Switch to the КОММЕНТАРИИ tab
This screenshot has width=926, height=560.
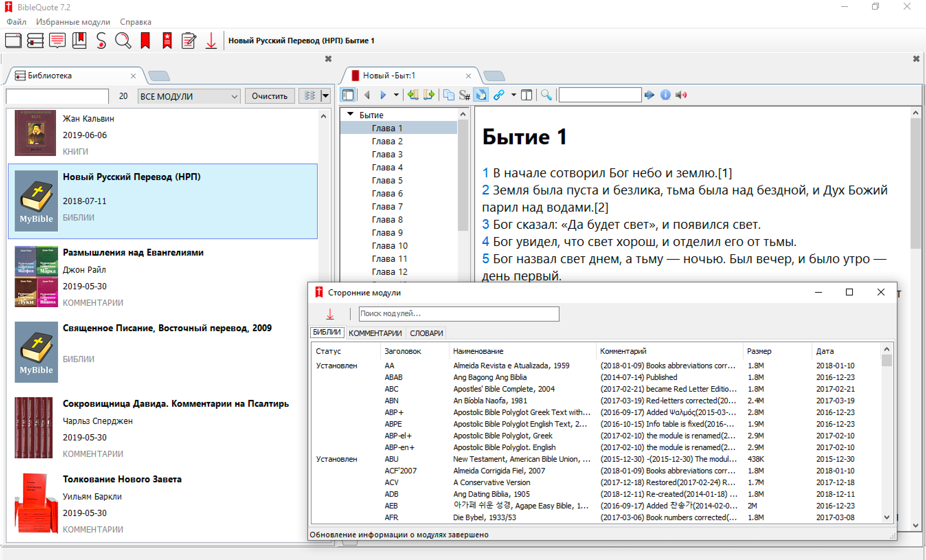click(x=375, y=333)
